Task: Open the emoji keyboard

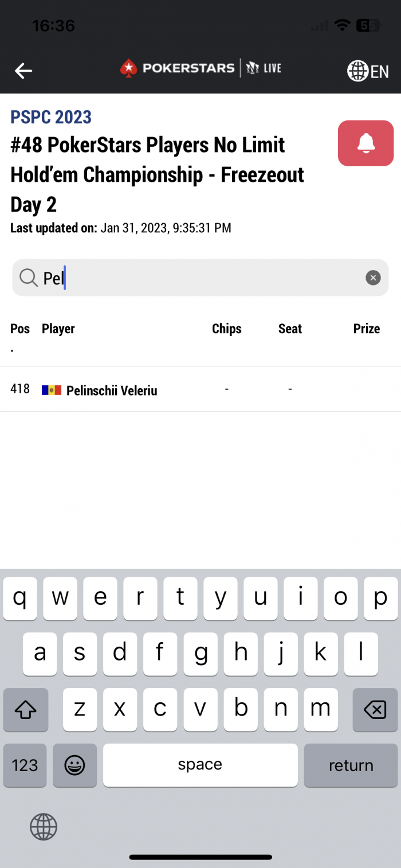Action: pos(74,765)
